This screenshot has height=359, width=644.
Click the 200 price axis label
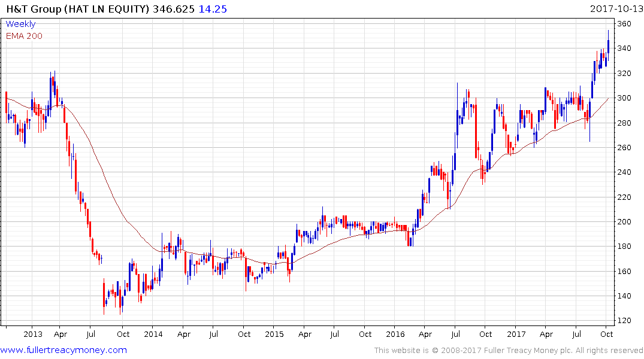(624, 221)
